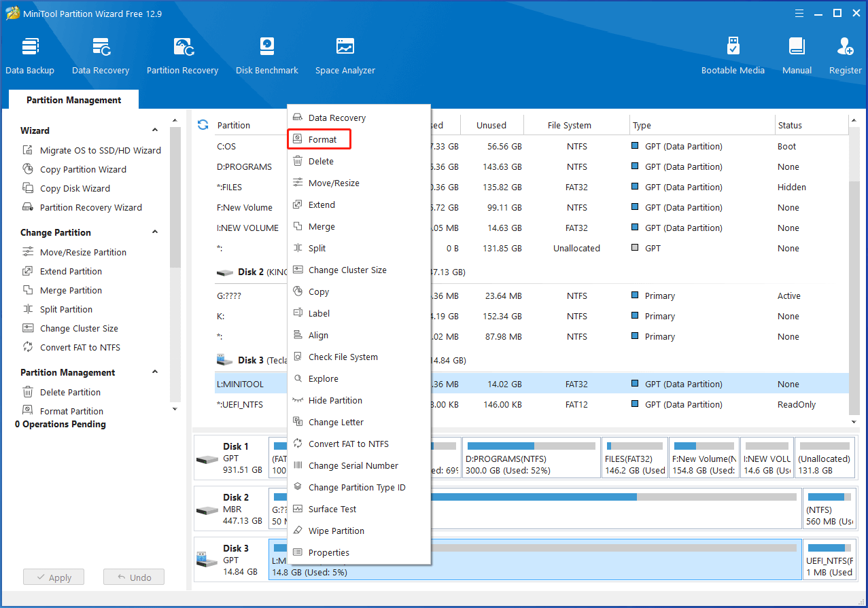Select the C:OS partition row
Viewport: 868px width, 608px height.
[x=532, y=146]
